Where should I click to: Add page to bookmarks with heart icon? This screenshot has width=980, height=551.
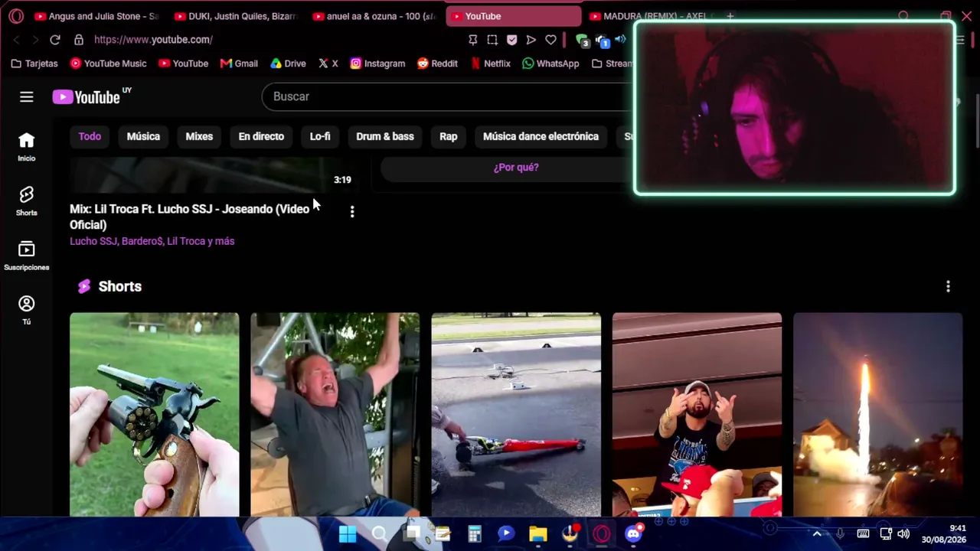[551, 40]
